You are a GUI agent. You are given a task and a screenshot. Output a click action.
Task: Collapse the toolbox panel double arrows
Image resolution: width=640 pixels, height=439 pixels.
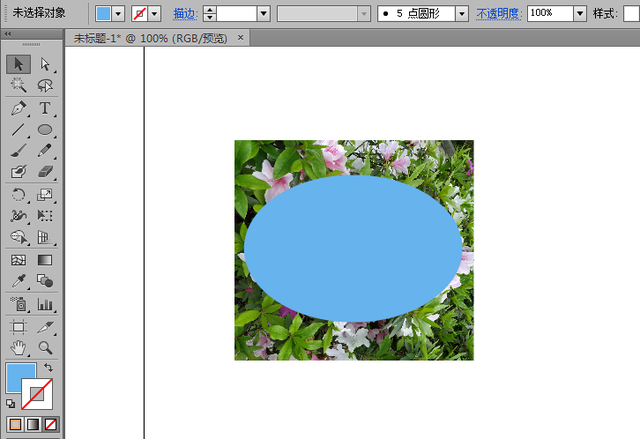coord(8,34)
